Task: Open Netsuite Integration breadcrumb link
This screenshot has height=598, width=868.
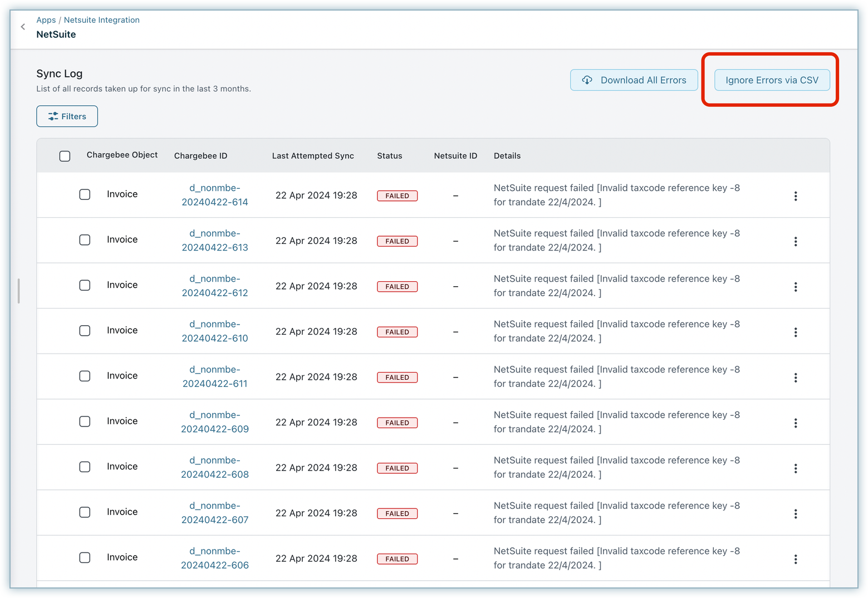Action: pyautogui.click(x=102, y=20)
